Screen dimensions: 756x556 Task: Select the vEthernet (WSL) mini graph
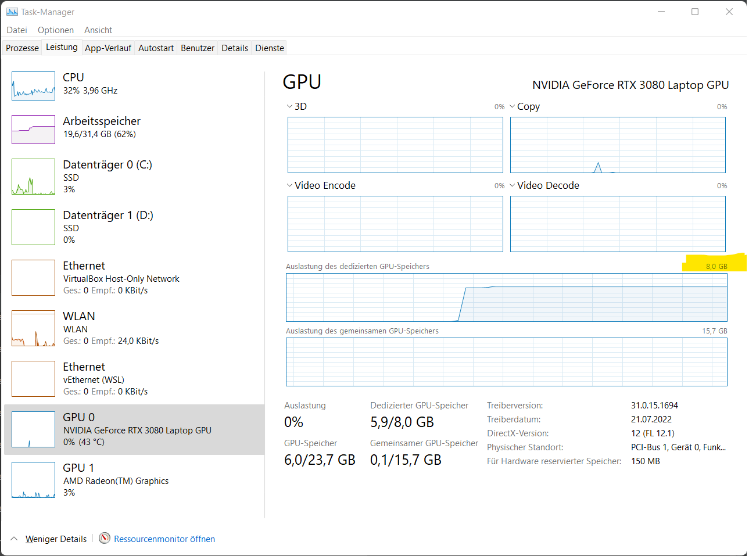coord(33,379)
